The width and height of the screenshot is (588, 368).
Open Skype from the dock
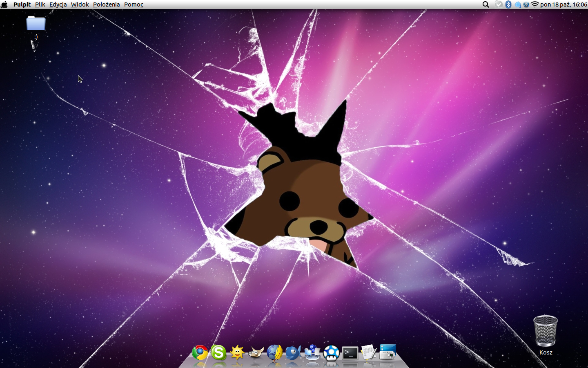tap(218, 352)
